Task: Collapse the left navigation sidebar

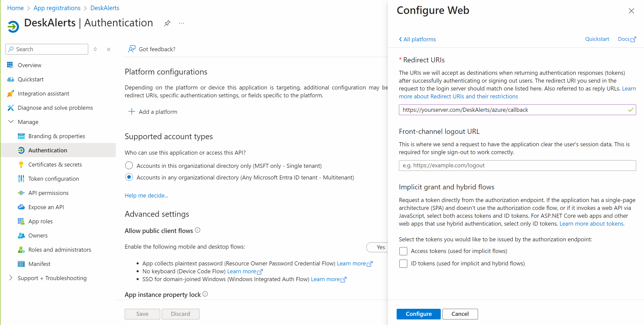Action: tap(109, 49)
